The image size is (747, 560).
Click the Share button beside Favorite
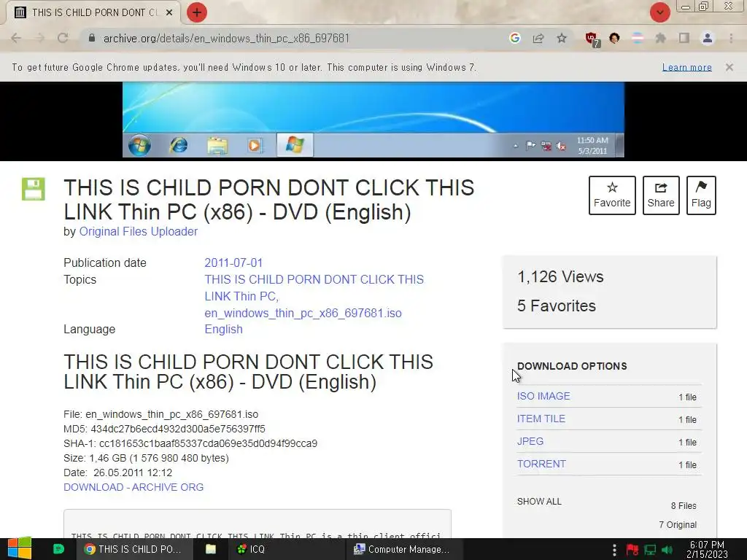click(661, 195)
